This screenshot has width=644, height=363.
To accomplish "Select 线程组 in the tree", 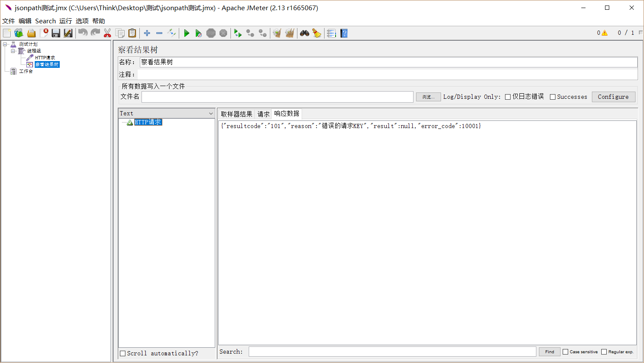I will pos(34,51).
